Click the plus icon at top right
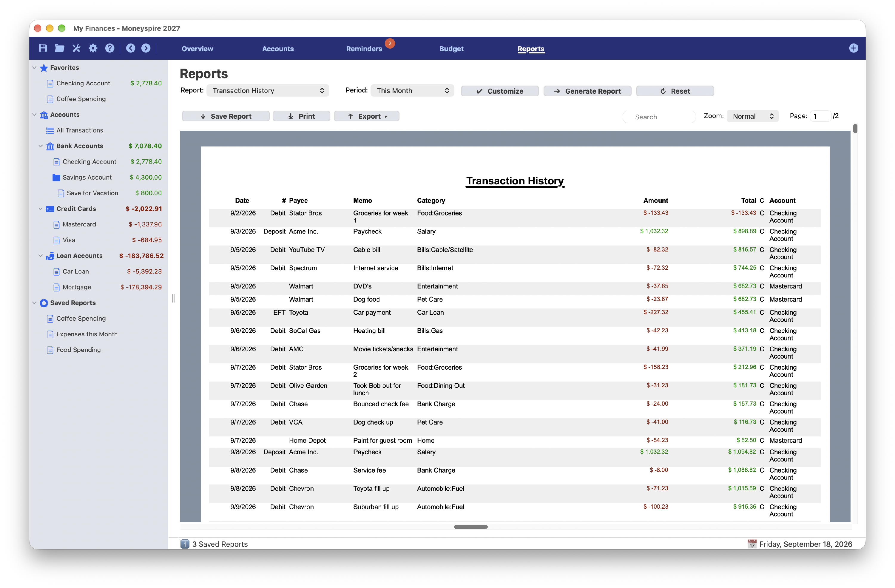Screen dimensions: 895x588 853,48
